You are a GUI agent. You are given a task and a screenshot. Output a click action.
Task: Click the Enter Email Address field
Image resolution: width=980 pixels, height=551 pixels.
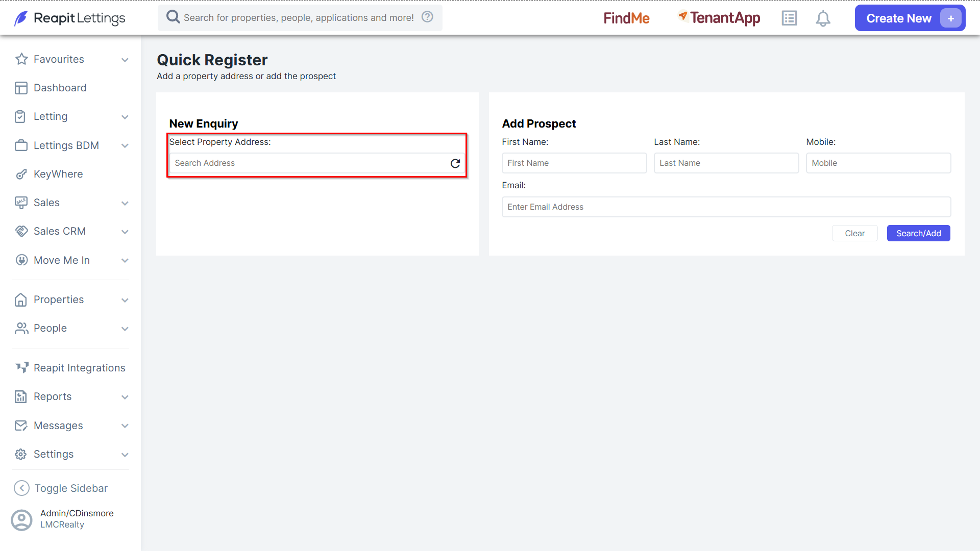pos(726,207)
